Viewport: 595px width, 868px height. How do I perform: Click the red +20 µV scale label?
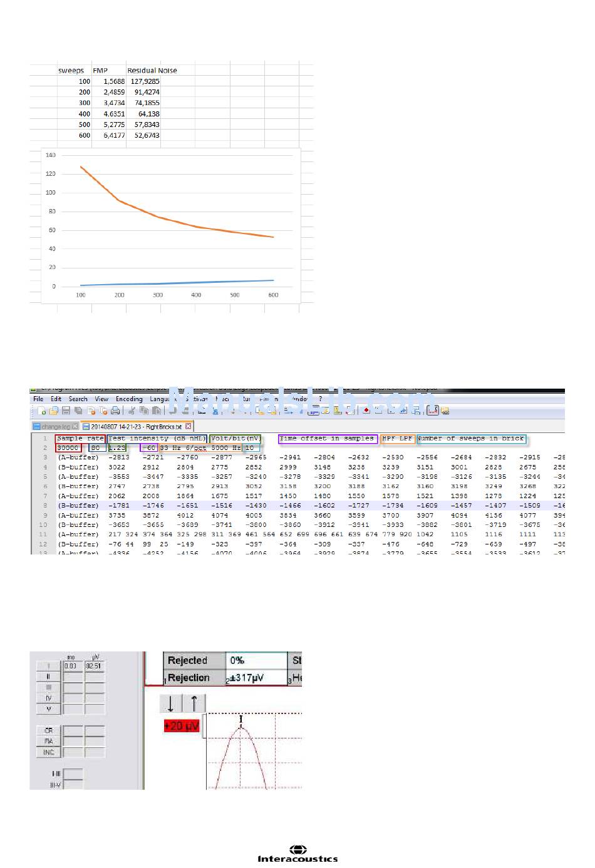tap(182, 726)
